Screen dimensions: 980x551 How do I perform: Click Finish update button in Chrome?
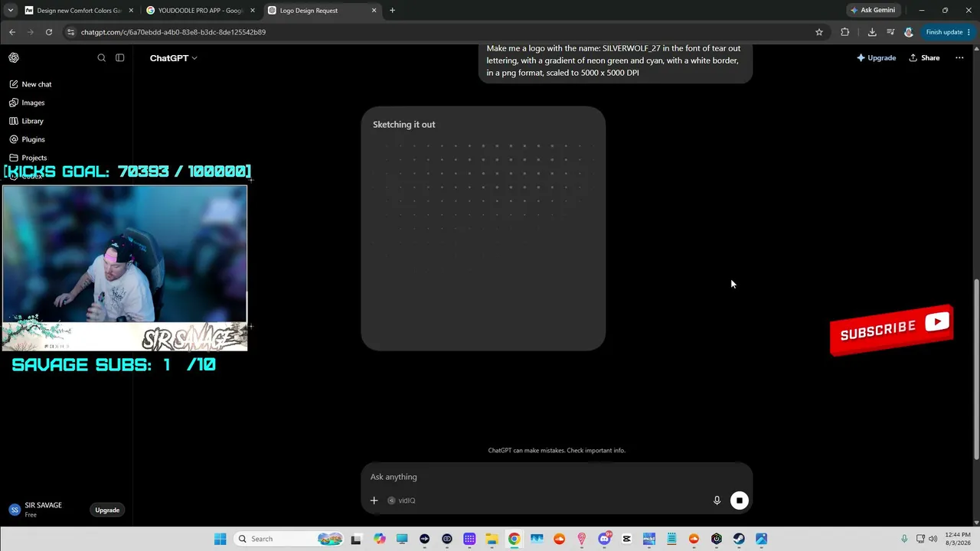pyautogui.click(x=948, y=32)
